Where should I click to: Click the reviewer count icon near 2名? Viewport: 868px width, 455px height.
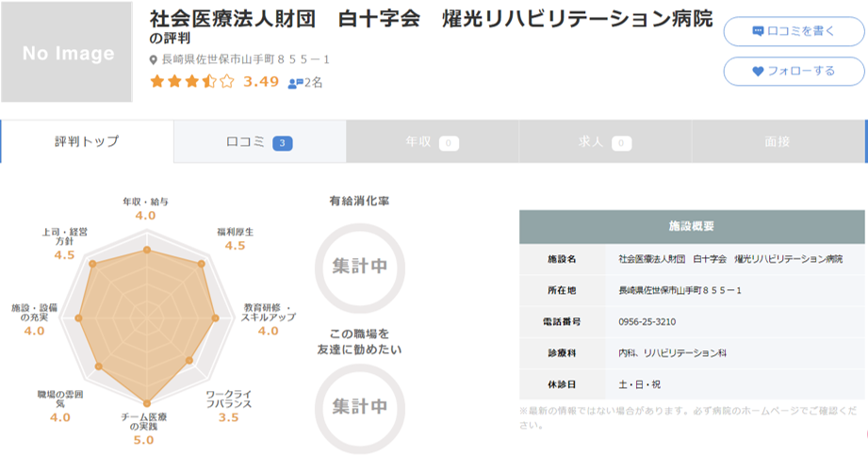pyautogui.click(x=296, y=83)
